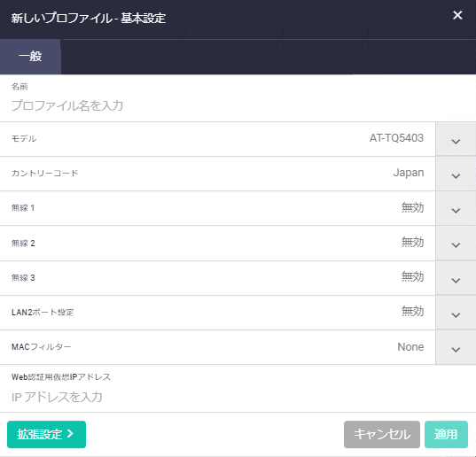Open the モデル dropdown arrow
This screenshot has height=457, width=476.
click(x=456, y=140)
